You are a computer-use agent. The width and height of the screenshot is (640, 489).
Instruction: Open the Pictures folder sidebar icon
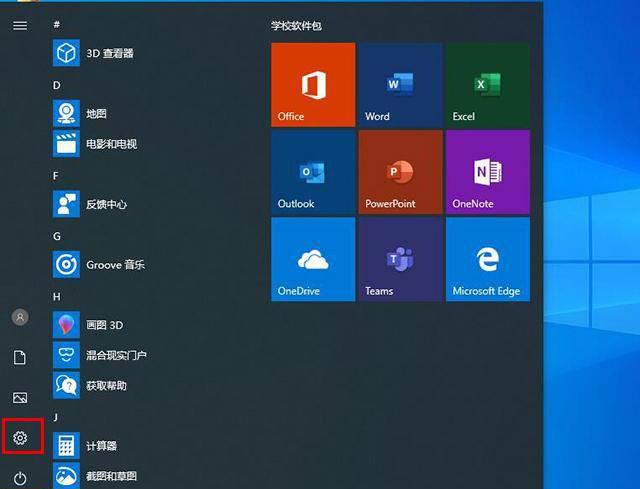tap(20, 398)
